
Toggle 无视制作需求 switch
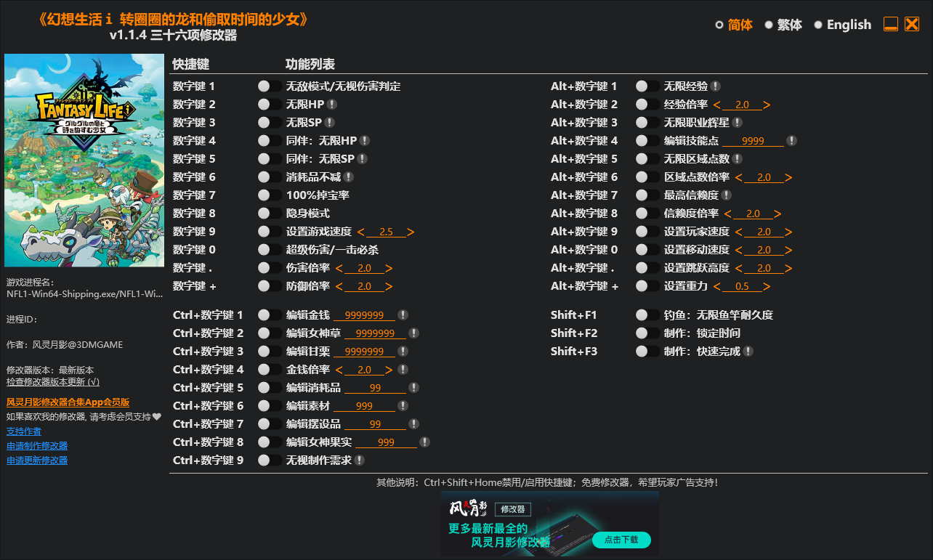pos(270,460)
